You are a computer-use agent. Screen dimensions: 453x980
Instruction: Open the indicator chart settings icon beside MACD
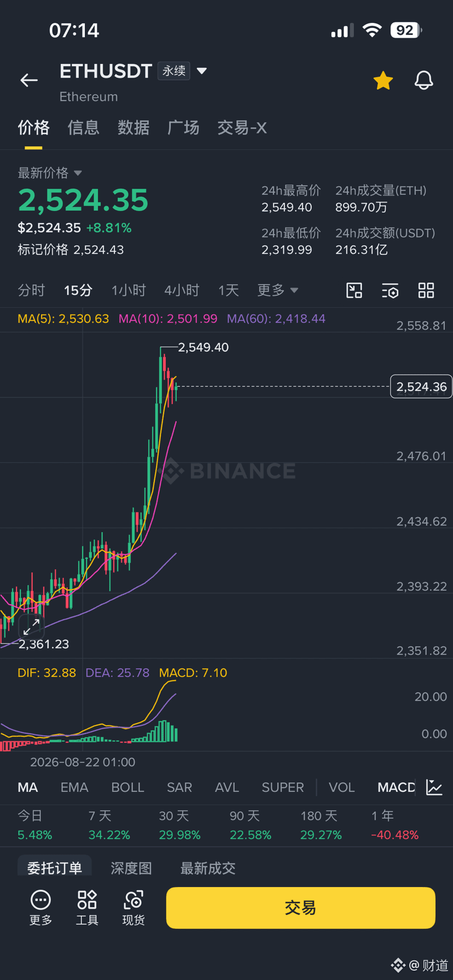434,787
